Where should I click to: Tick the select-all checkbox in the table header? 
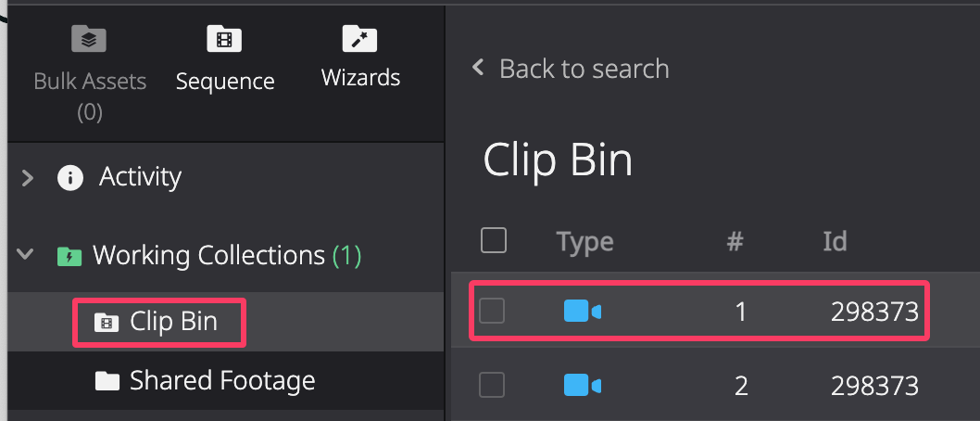[494, 240]
